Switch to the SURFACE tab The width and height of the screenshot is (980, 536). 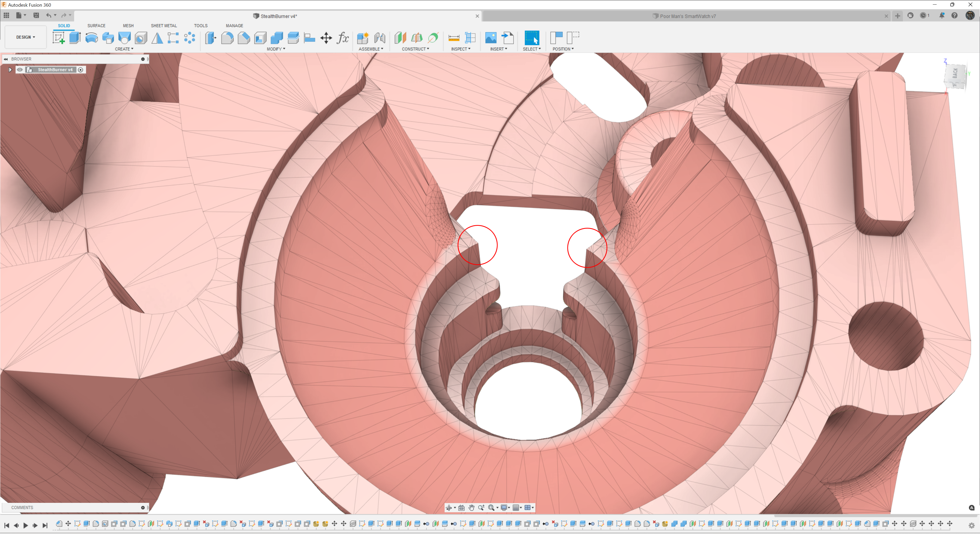(96, 26)
